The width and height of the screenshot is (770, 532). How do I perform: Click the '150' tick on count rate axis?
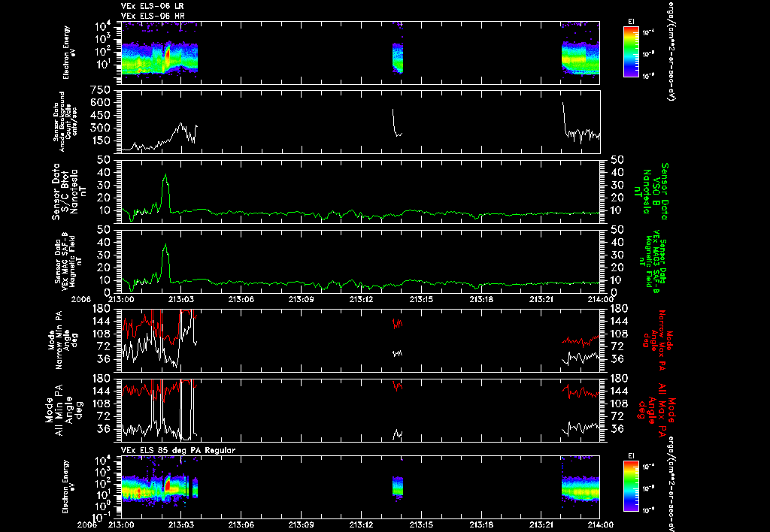click(x=100, y=141)
